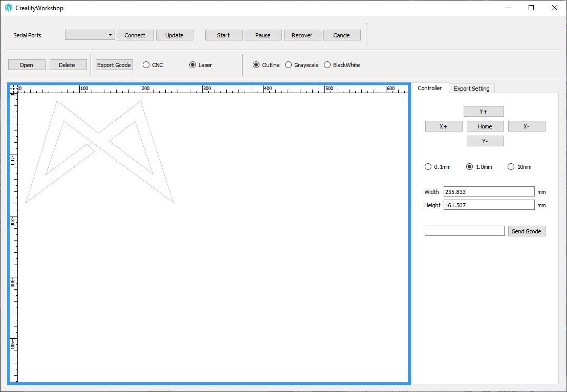Screen dimensions: 567x392
Task: Send the head to Home position
Action: coord(485,126)
